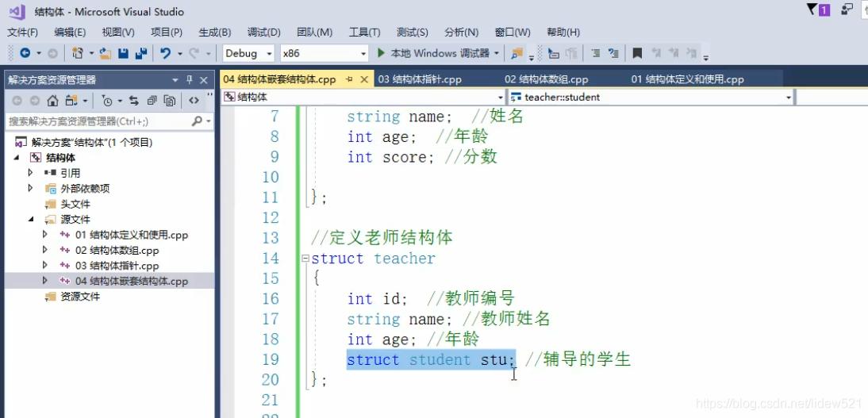Pin the Solution Explorer panel
The height and width of the screenshot is (418, 868).
190,80
